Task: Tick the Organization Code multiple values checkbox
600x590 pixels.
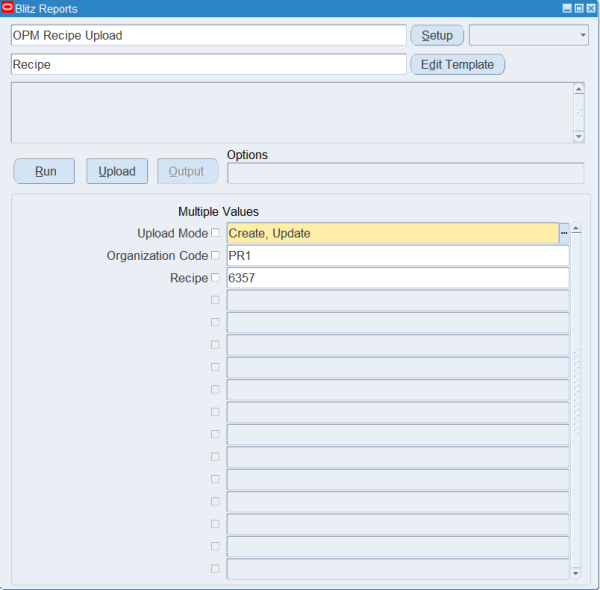Action: [215, 255]
